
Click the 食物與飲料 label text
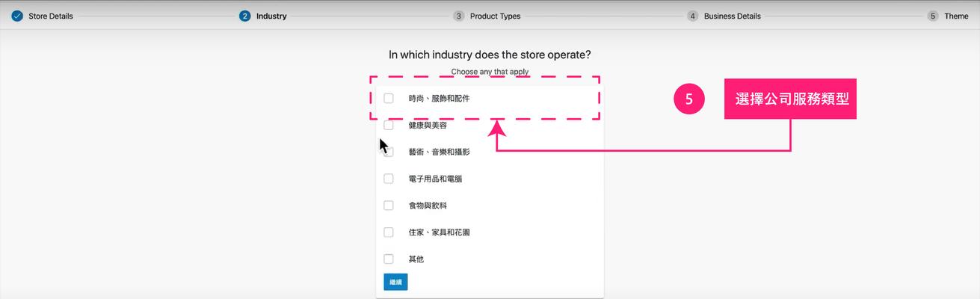428,206
